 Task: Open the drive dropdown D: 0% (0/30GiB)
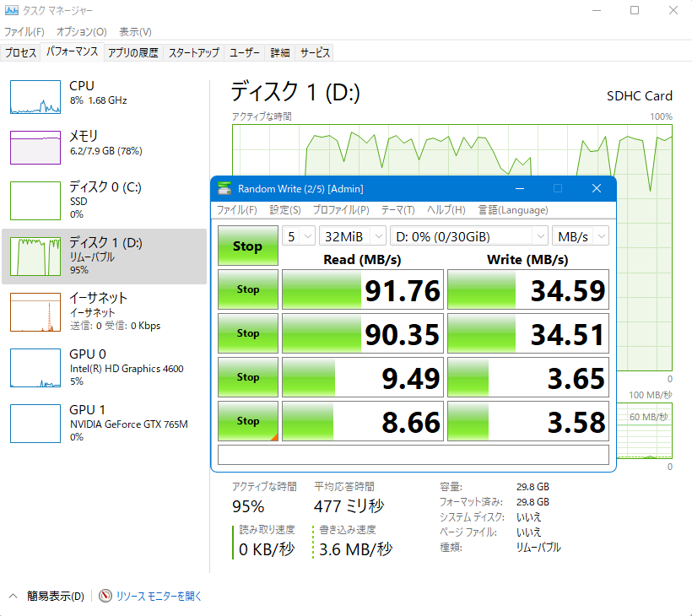[469, 236]
